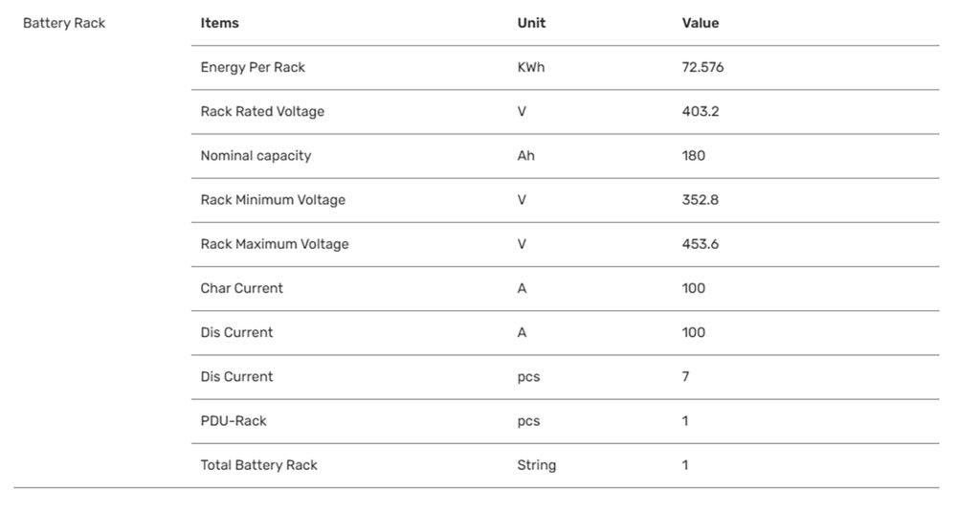Viewport: 980px width, 513px height.
Task: Select the Value column header
Action: point(701,23)
